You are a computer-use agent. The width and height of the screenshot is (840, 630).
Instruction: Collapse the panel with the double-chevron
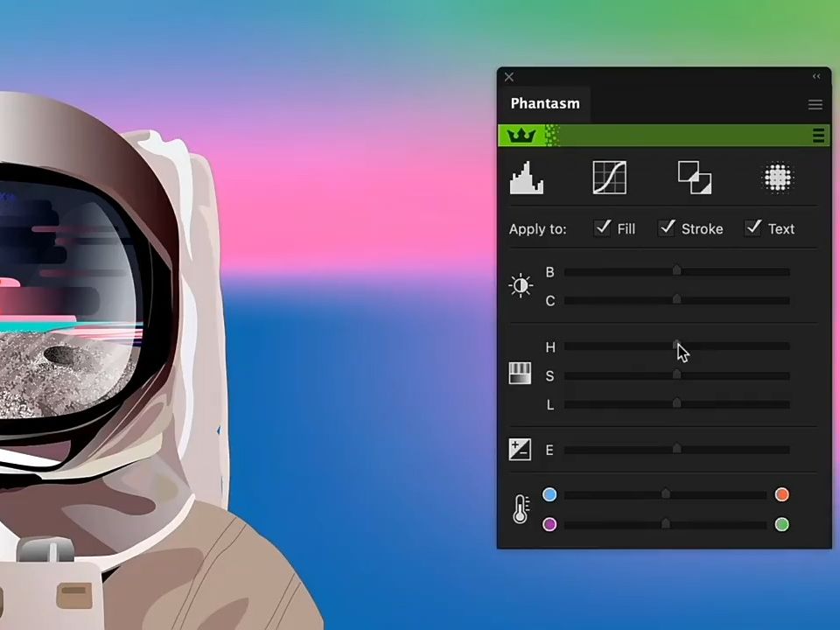pyautogui.click(x=816, y=76)
